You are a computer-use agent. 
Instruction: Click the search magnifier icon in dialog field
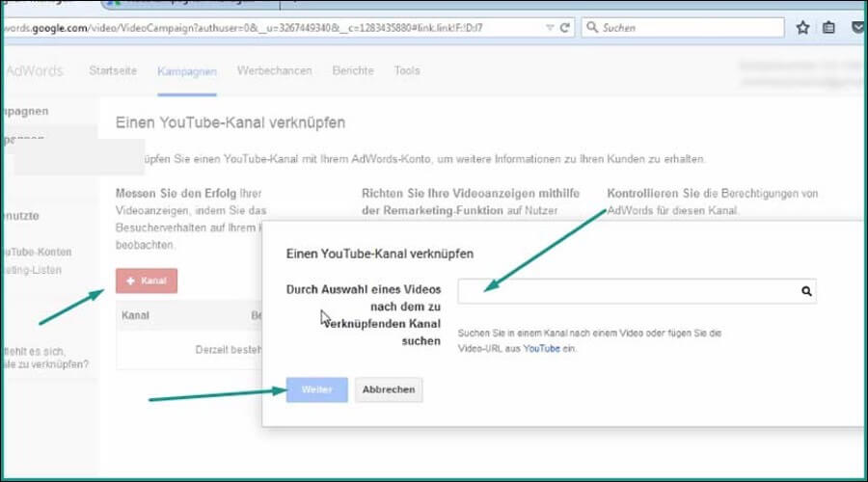[x=806, y=291]
